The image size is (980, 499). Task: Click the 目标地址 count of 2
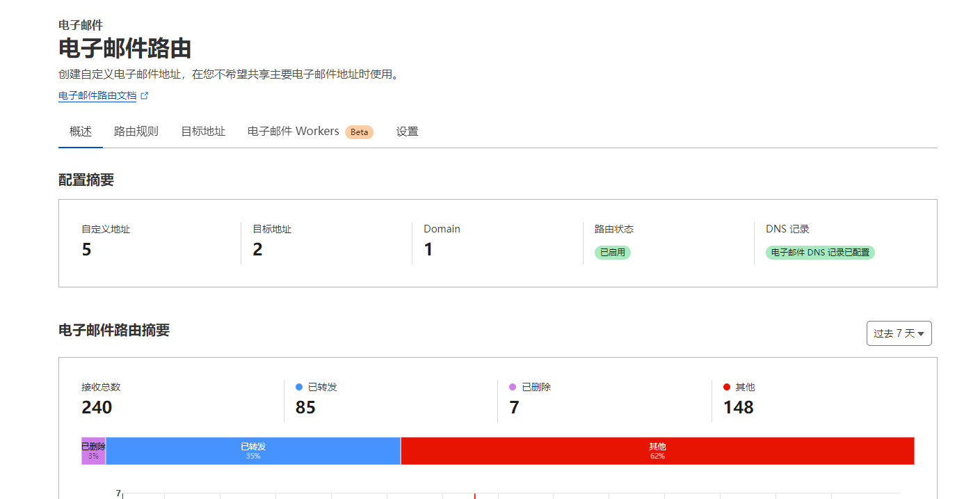pyautogui.click(x=257, y=250)
